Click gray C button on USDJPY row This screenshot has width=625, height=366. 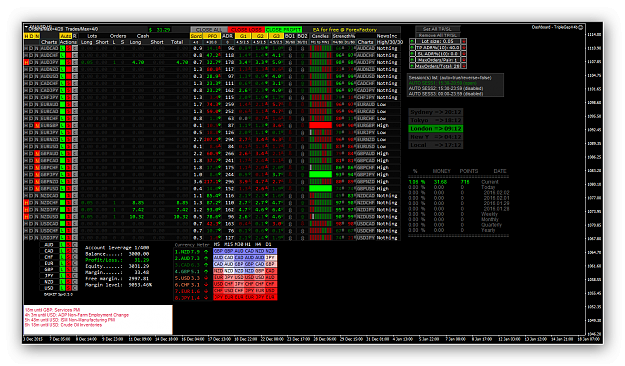(x=75, y=238)
